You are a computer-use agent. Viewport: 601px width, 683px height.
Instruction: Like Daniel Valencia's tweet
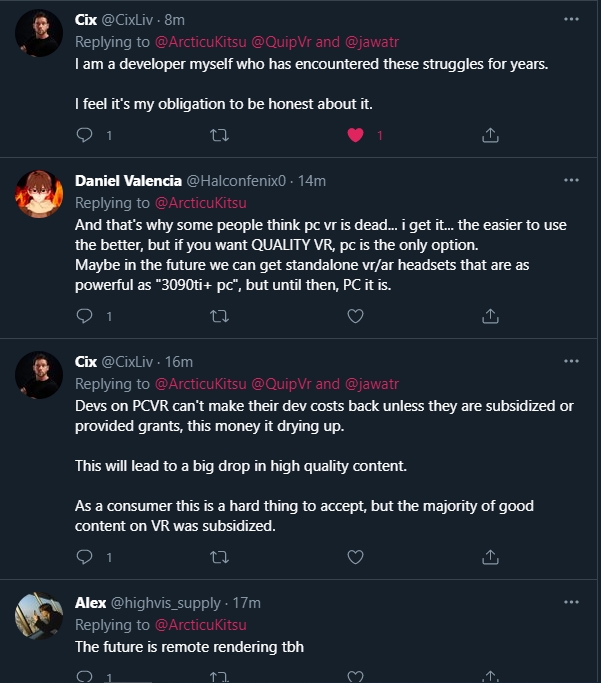354,316
